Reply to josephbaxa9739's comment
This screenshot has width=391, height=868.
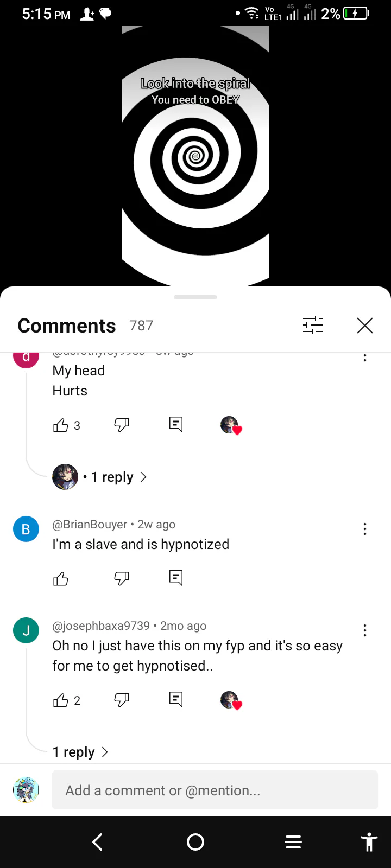[176, 699]
